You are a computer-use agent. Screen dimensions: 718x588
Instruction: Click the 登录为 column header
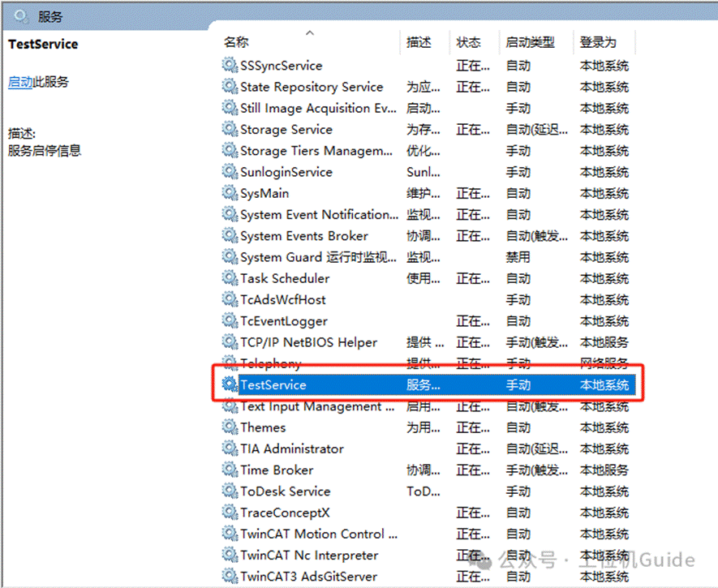coord(598,42)
